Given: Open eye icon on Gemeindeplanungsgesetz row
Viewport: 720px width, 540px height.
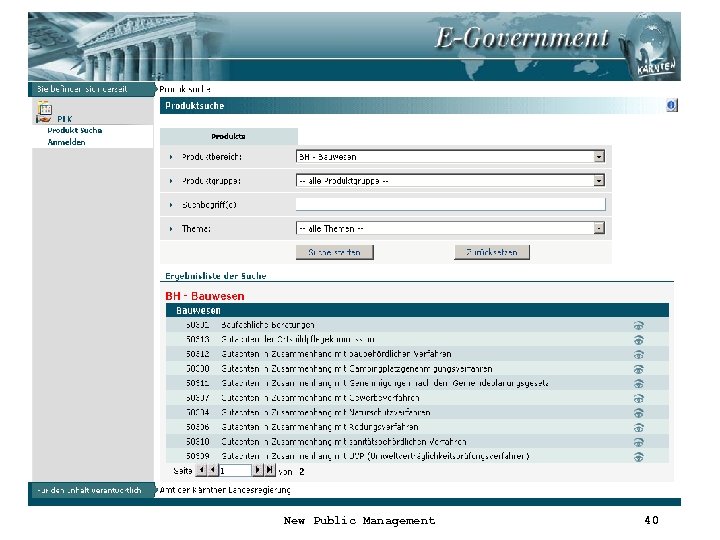Looking at the screenshot, I should (638, 383).
